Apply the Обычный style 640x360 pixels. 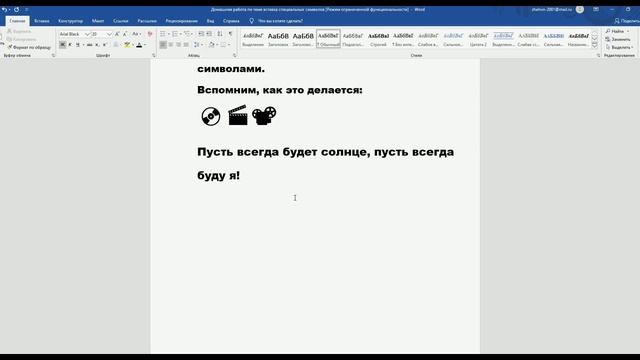click(328, 39)
